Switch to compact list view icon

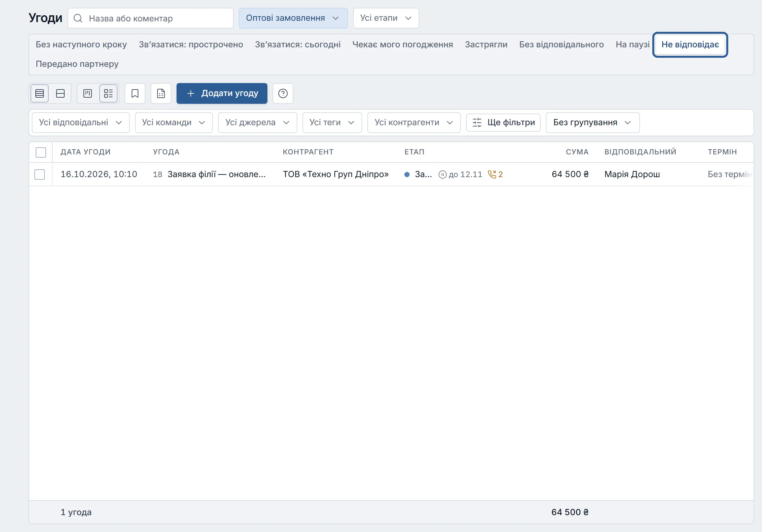pyautogui.click(x=40, y=93)
